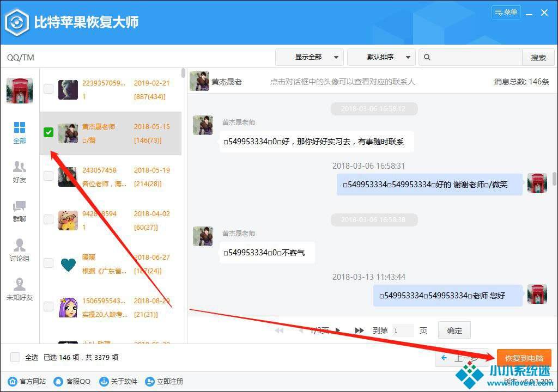Image resolution: width=558 pixels, height=392 pixels.
Task: Click the app logo hexagon icon
Action: pos(17,22)
